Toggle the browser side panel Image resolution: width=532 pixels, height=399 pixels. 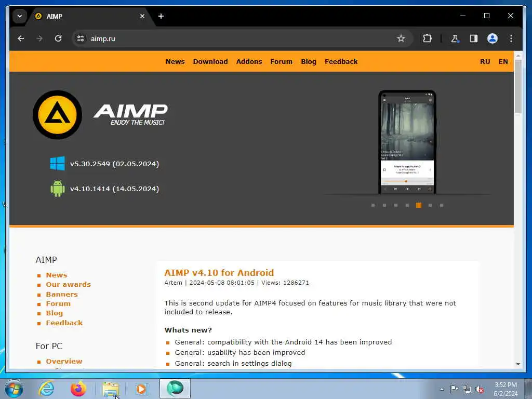[474, 38]
